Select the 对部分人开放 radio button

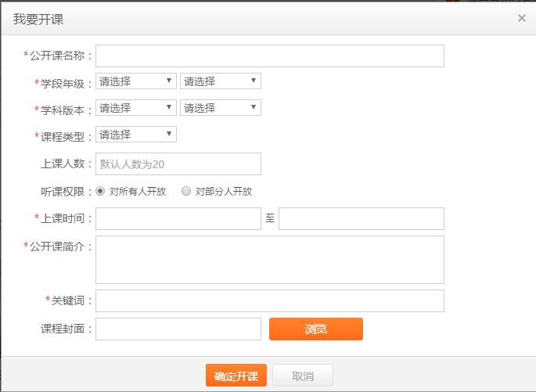click(x=186, y=191)
